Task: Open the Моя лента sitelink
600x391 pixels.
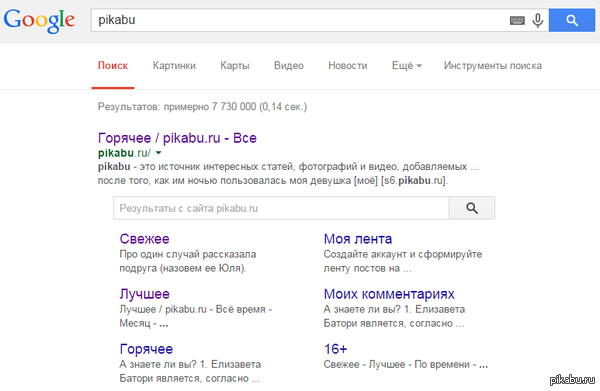Action: click(358, 239)
